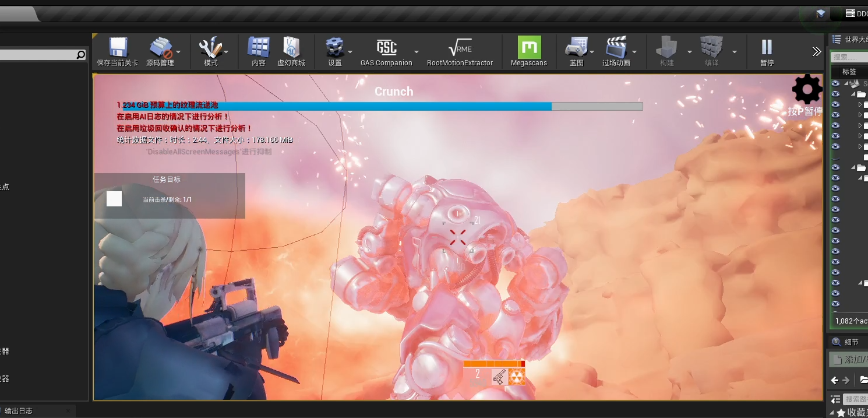Open the green Megascans icon
868x418 pixels.
pos(529,47)
